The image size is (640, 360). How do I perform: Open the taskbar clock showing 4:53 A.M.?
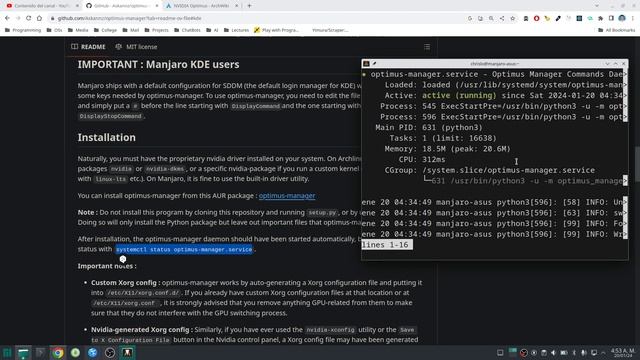pyautogui.click(x=622, y=353)
